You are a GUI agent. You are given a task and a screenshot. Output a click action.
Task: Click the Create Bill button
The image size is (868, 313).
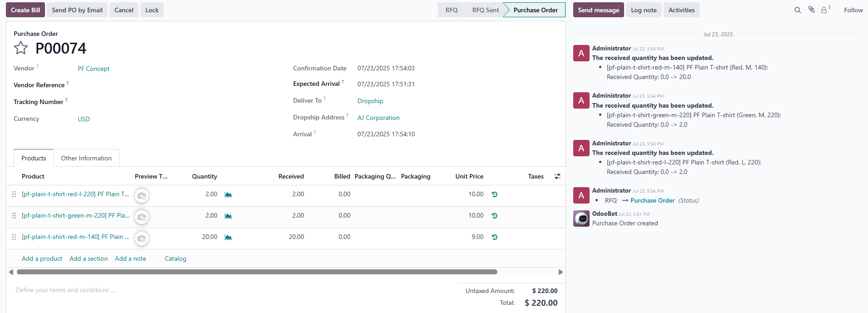(25, 10)
